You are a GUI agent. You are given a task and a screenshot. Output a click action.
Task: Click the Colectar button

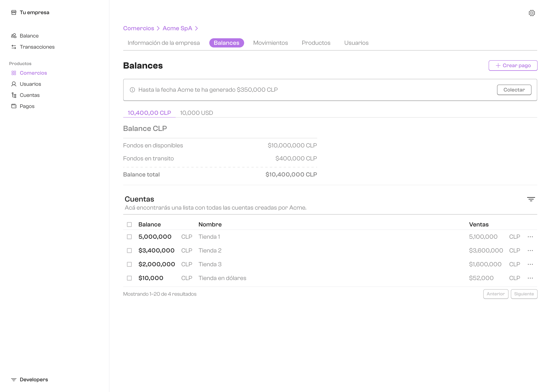point(514,90)
